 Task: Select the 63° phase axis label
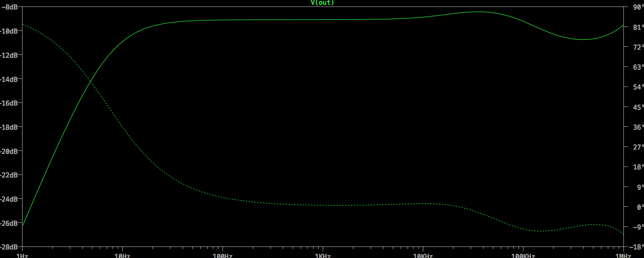click(638, 67)
